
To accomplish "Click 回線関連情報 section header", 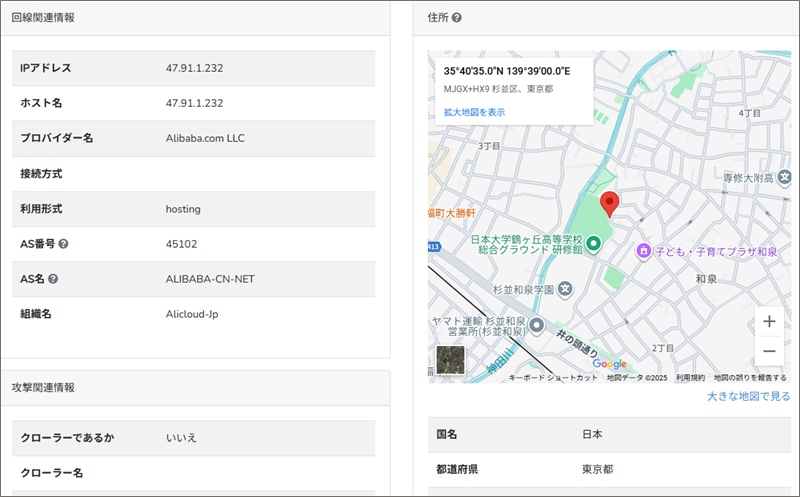I will (x=43, y=17).
